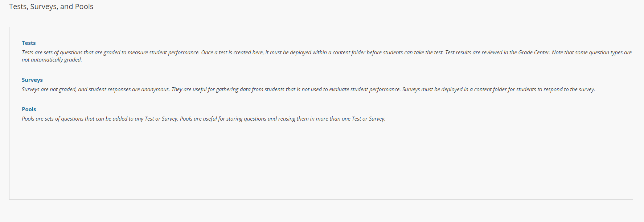Click the Surveys description paragraph
Screen dimensions: 644x222
click(x=308, y=89)
